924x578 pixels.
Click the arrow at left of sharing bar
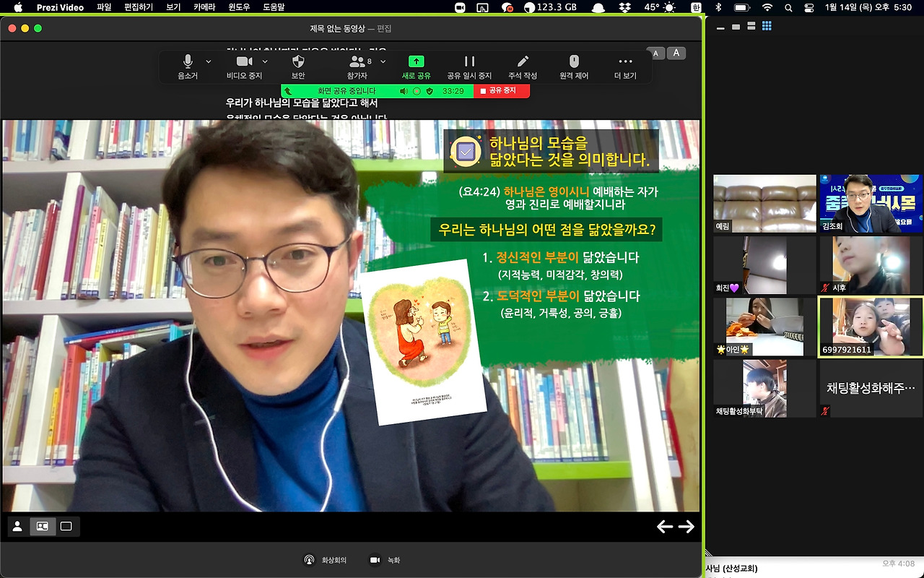tap(287, 91)
